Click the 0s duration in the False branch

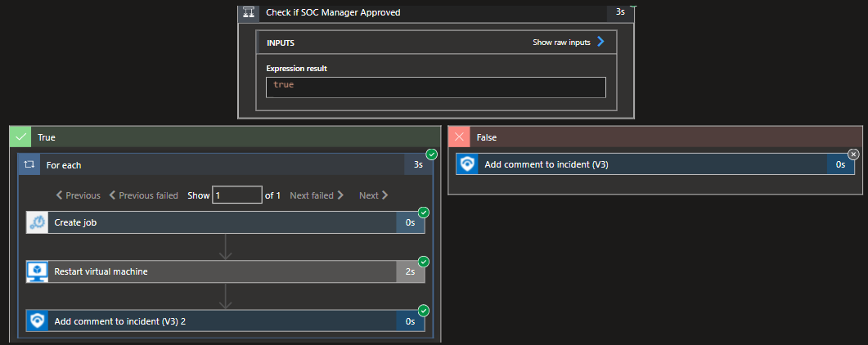841,164
